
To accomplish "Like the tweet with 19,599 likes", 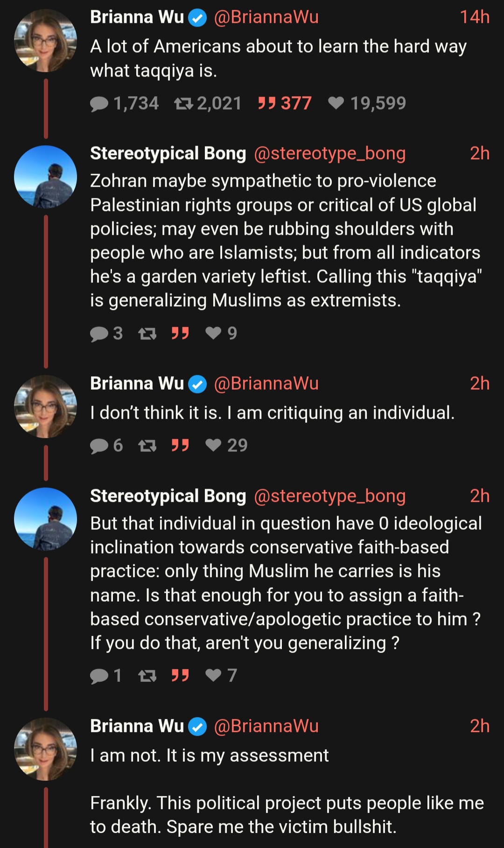I will [336, 103].
